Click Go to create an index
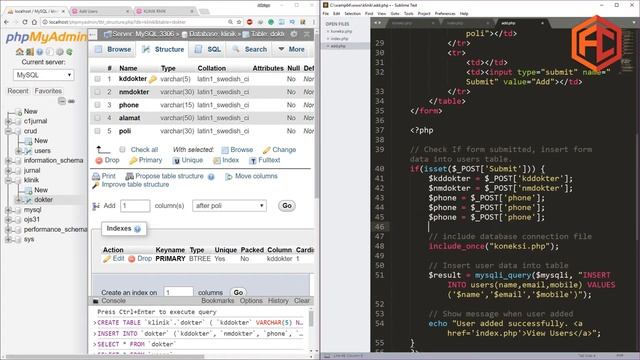 click(x=238, y=292)
